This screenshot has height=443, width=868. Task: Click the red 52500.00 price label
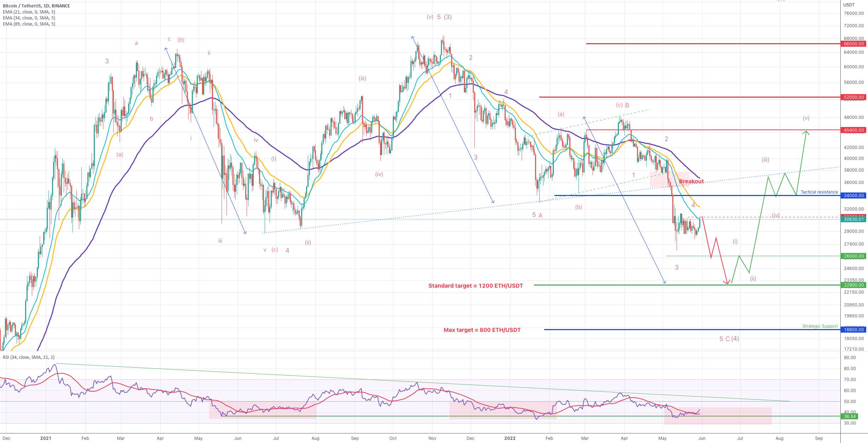click(x=853, y=97)
